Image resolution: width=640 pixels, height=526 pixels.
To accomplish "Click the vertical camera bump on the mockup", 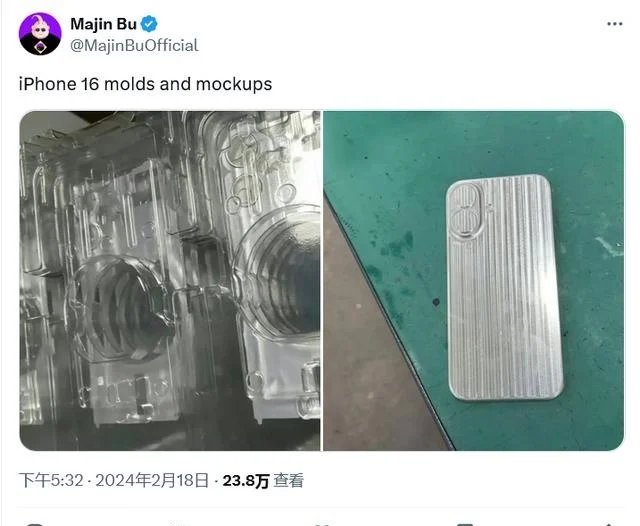I will pos(467,211).
